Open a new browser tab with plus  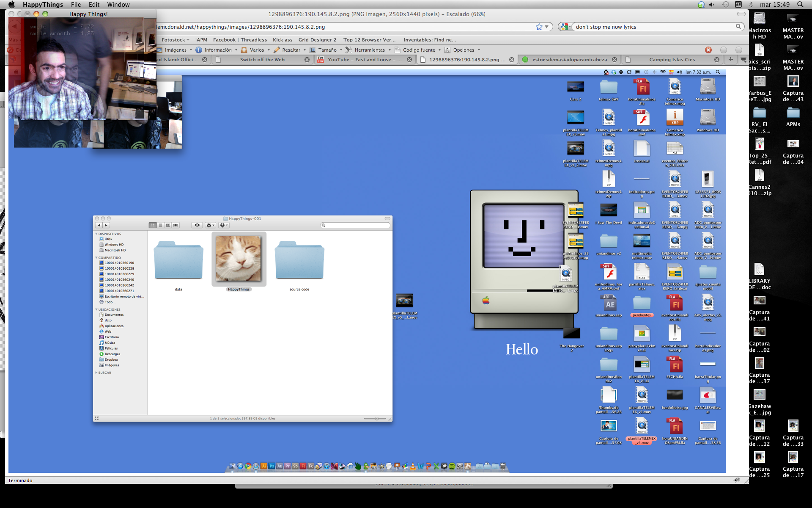pos(730,59)
